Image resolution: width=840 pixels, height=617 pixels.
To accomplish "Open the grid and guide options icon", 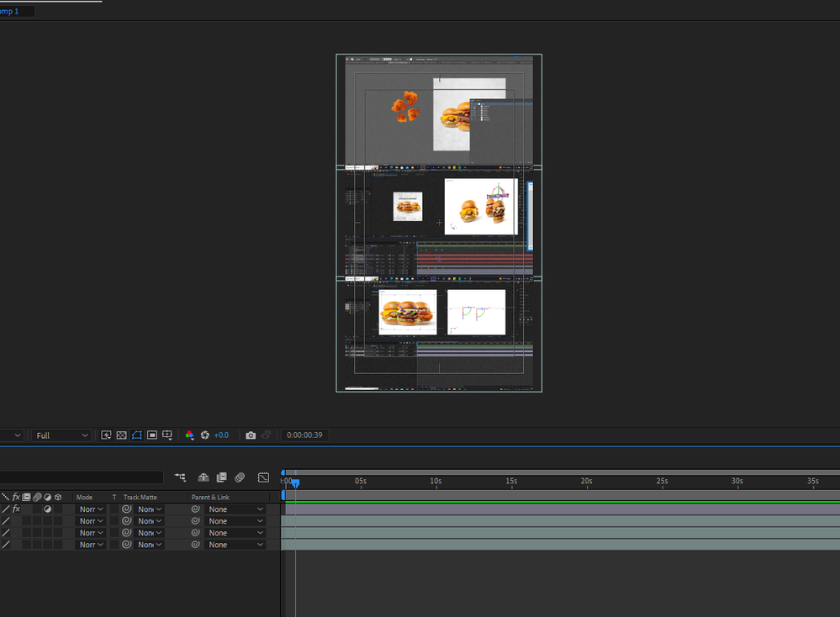I will coord(167,435).
